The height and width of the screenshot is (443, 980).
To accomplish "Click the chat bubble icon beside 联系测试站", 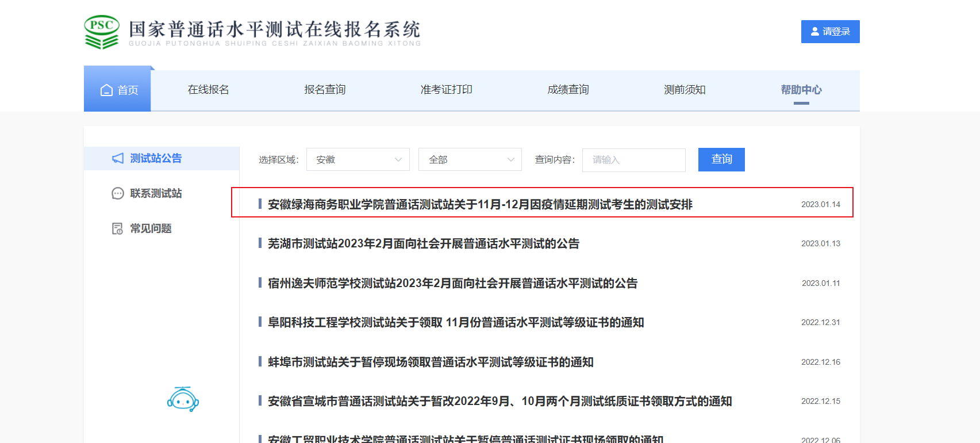I will click(118, 193).
